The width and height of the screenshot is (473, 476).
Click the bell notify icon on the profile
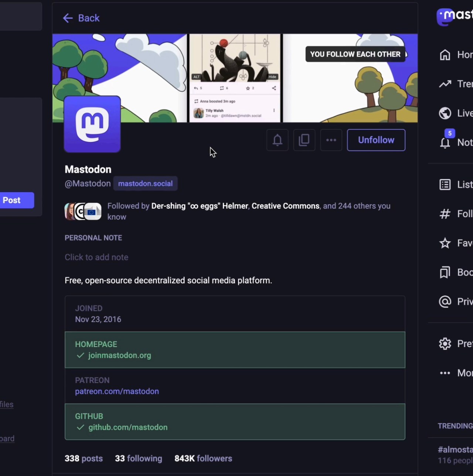click(278, 140)
